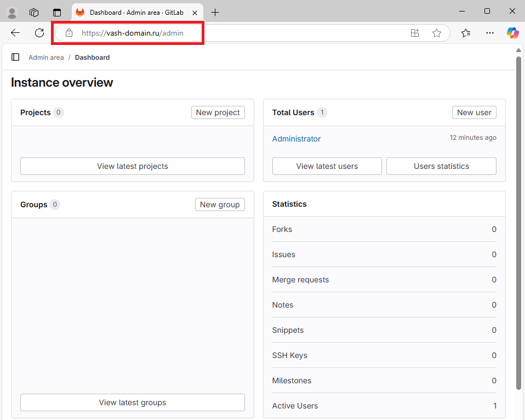Open the Administrator user link

296,139
